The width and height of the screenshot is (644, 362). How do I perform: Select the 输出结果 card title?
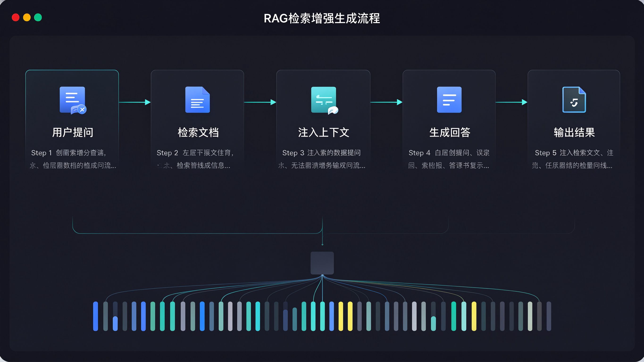tap(574, 132)
